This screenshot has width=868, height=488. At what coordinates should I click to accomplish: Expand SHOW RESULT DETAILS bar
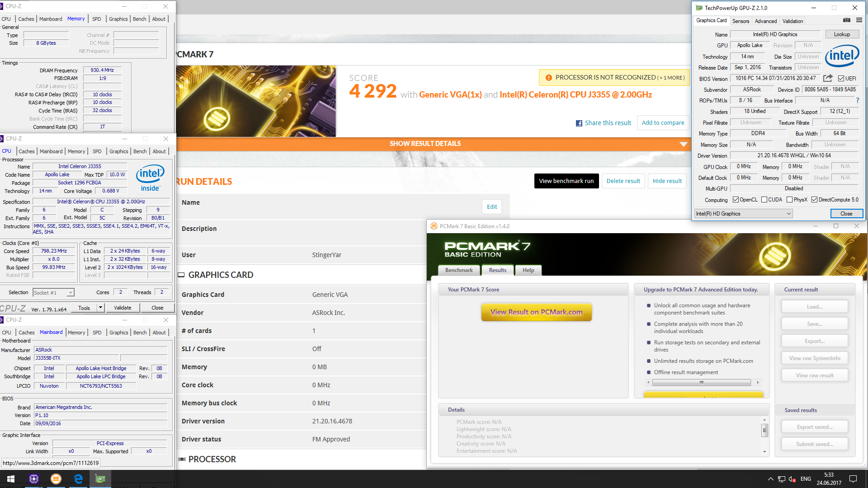click(x=433, y=144)
